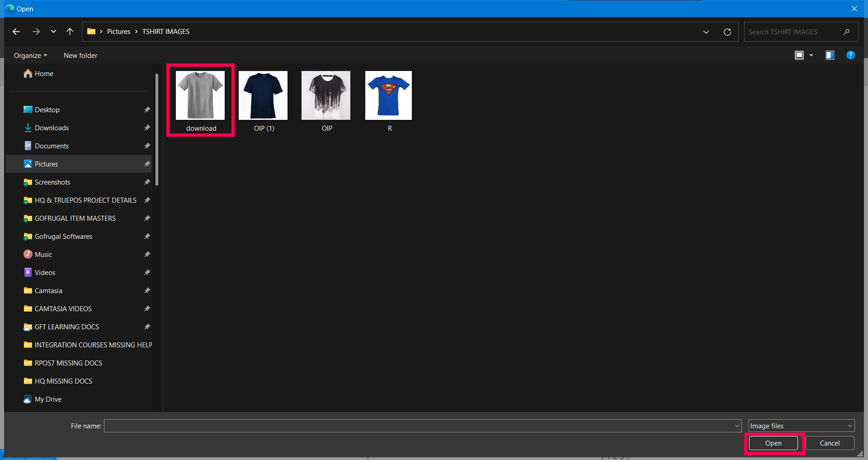Click New folder in the toolbar
Screen dimensions: 868x460
80,56
